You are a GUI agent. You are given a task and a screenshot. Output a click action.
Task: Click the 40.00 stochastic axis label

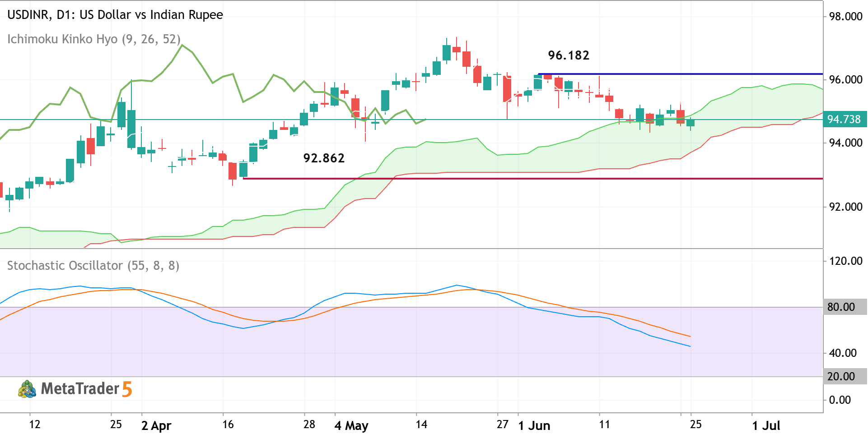click(843, 353)
